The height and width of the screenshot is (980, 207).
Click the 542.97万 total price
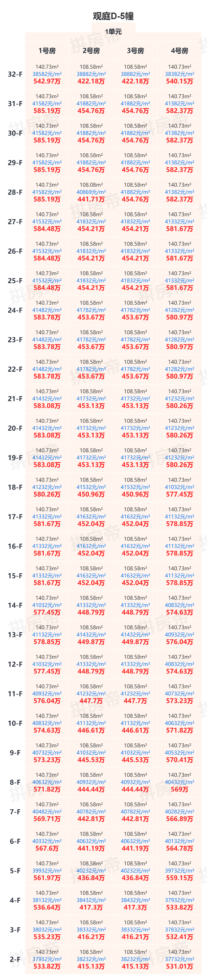(47, 81)
